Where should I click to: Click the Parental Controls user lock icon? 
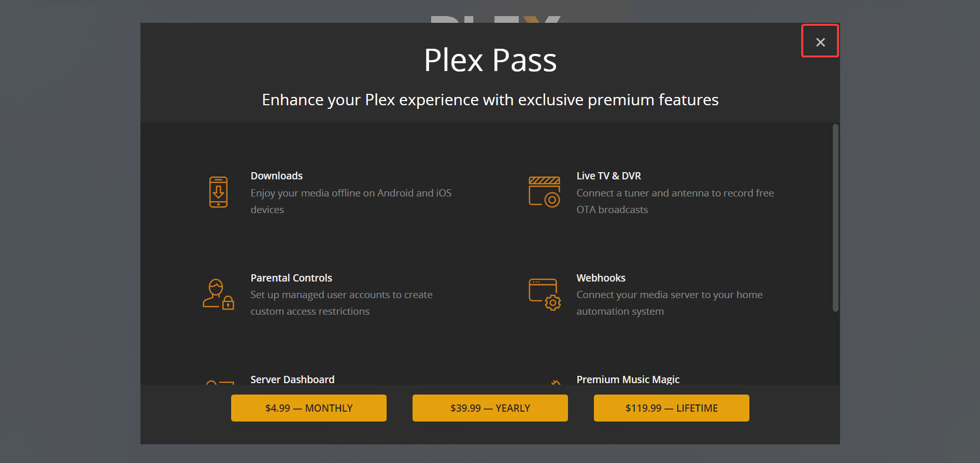coord(218,294)
